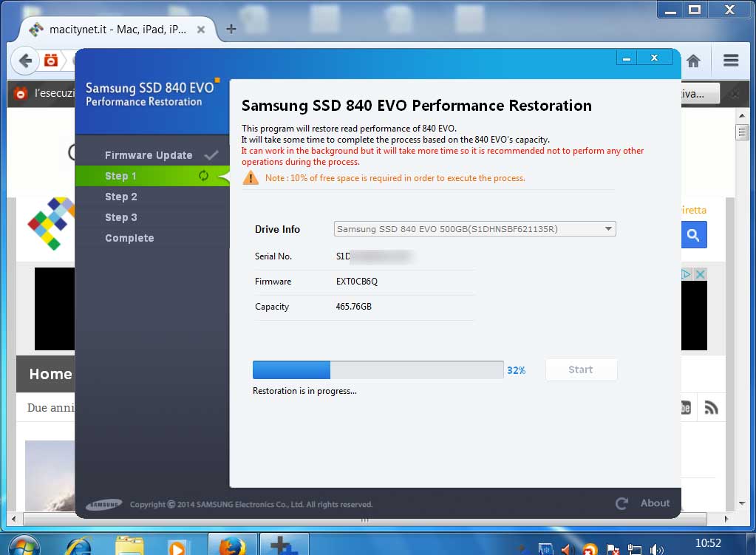Go back in Firefox
Screen dimensions: 756x555
(x=25, y=61)
